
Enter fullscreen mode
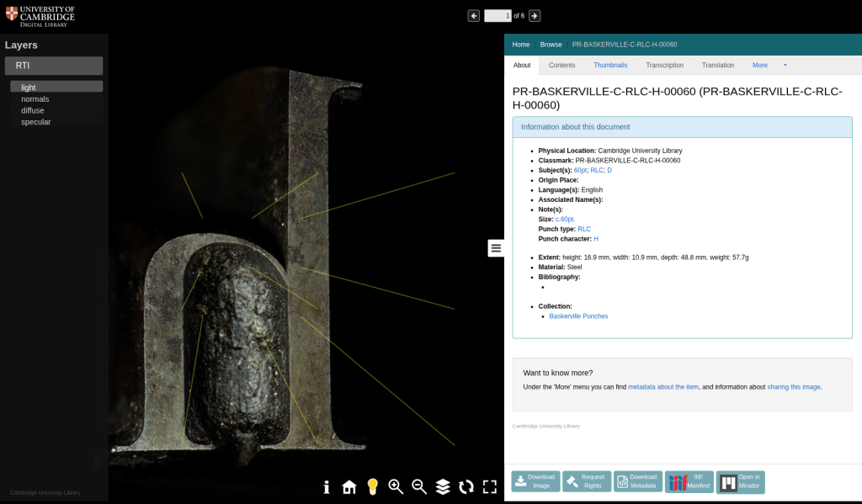click(490, 487)
